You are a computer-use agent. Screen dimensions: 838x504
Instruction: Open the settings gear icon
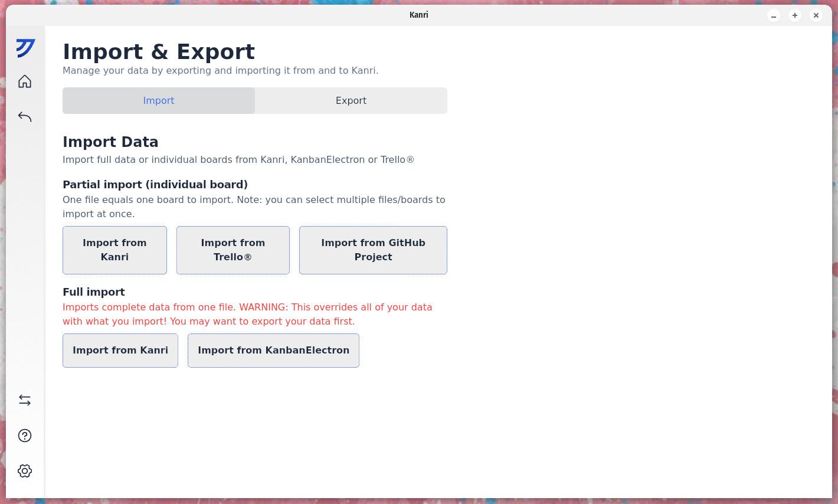click(25, 471)
